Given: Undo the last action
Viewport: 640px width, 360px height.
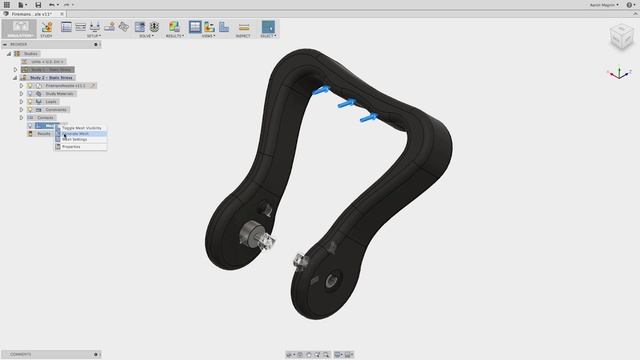Looking at the screenshot, I should pyautogui.click(x=52, y=5).
